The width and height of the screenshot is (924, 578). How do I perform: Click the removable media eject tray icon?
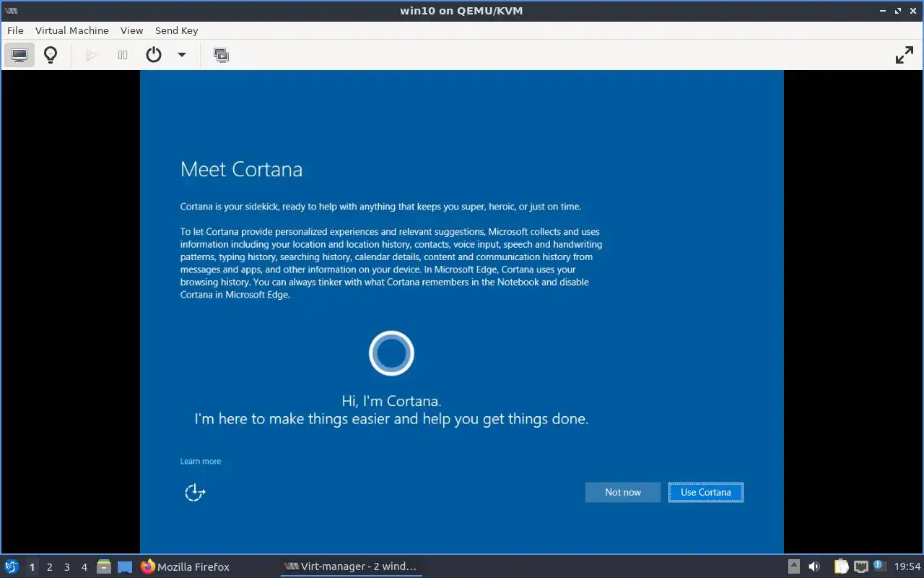(x=793, y=566)
